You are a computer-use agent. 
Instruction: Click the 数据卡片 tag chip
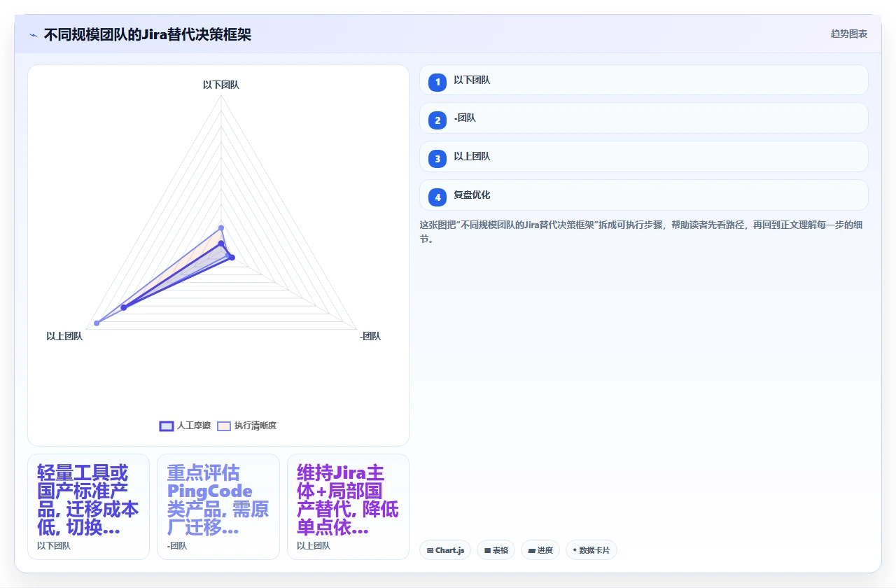[x=591, y=550]
